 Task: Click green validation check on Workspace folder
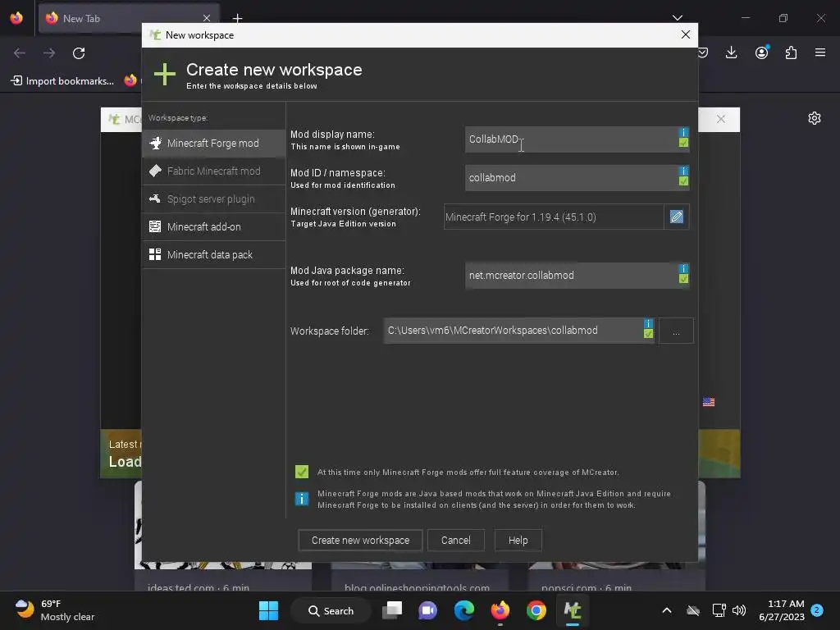point(648,334)
